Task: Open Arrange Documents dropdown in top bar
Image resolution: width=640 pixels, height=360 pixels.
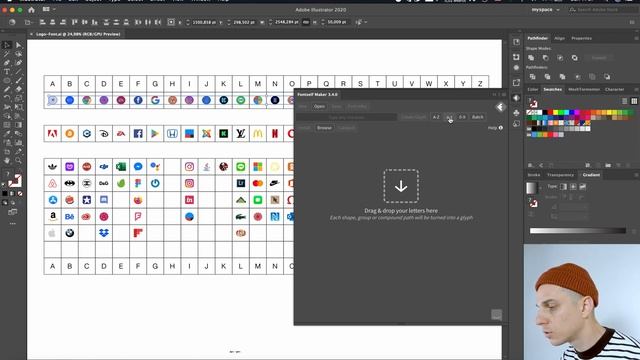Action: (x=49, y=9)
